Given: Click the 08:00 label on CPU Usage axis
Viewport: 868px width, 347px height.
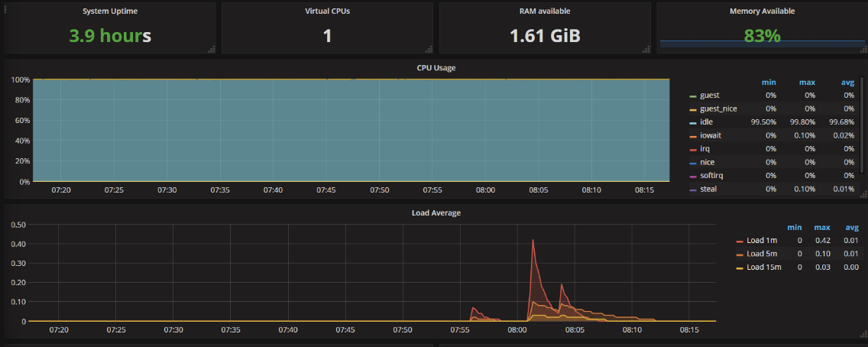Looking at the screenshot, I should pos(485,190).
